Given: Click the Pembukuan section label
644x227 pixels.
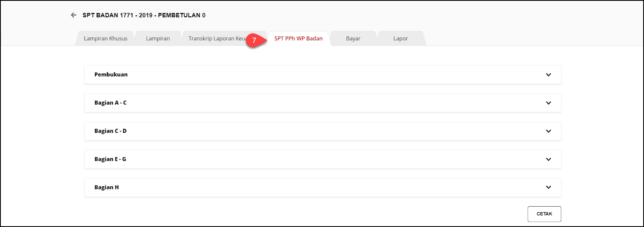Looking at the screenshot, I should [x=111, y=75].
